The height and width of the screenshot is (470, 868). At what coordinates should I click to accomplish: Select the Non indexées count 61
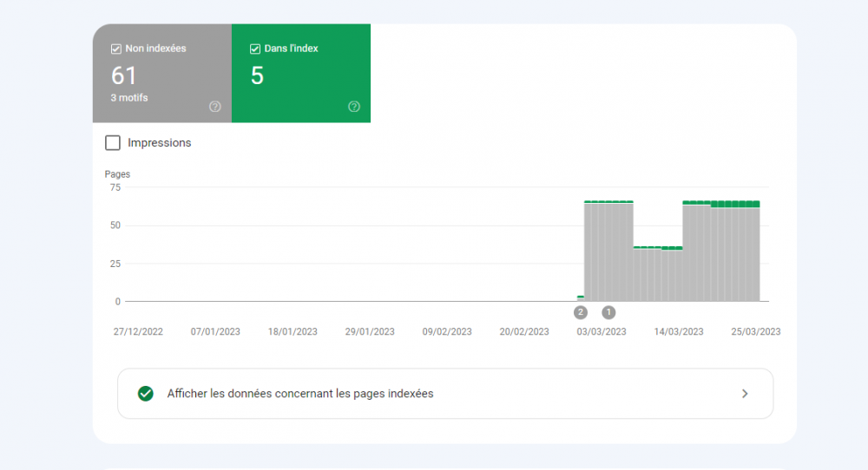[x=123, y=75]
